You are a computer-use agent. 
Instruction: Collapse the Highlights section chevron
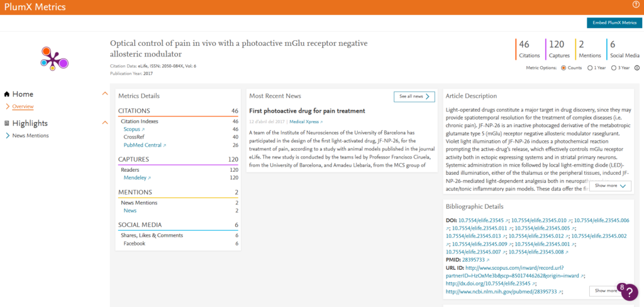point(105,123)
